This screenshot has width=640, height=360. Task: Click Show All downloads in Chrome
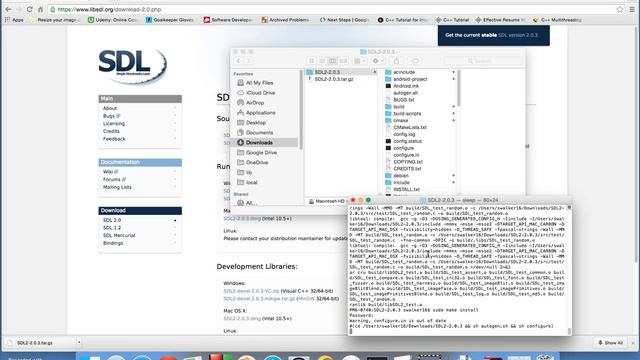[x=611, y=343]
